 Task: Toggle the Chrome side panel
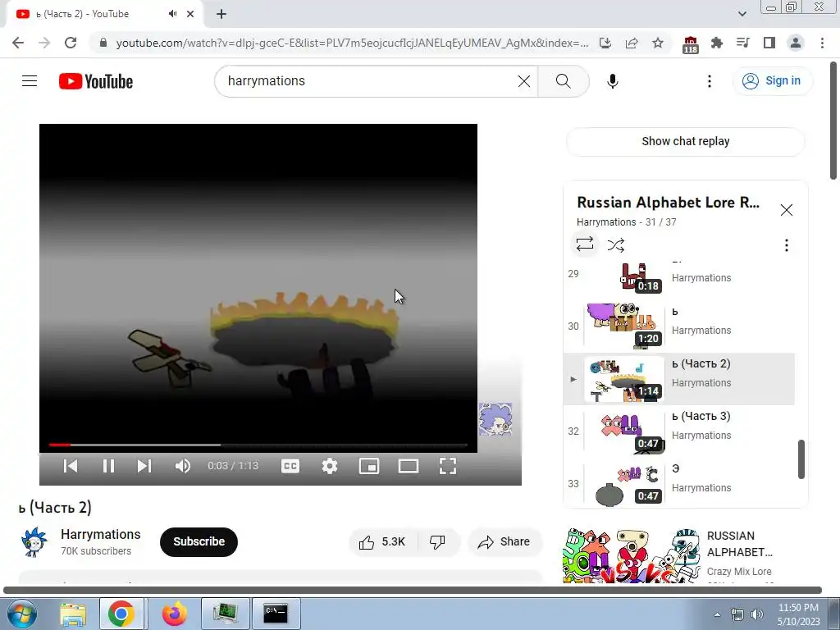point(769,43)
